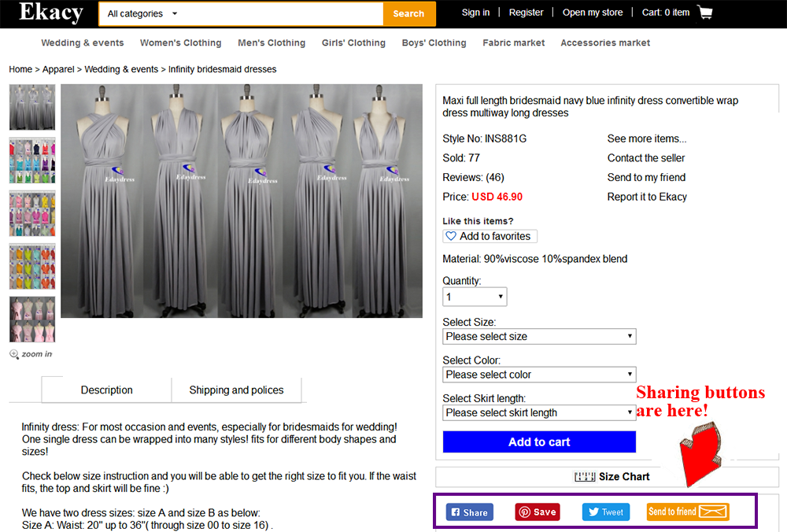Share the dress on Facebook

tap(470, 512)
